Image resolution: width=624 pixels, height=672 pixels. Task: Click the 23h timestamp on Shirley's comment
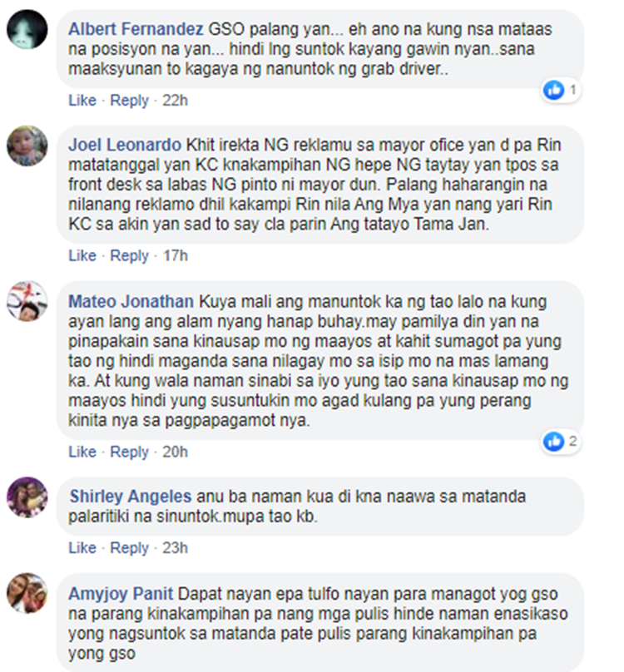175,548
